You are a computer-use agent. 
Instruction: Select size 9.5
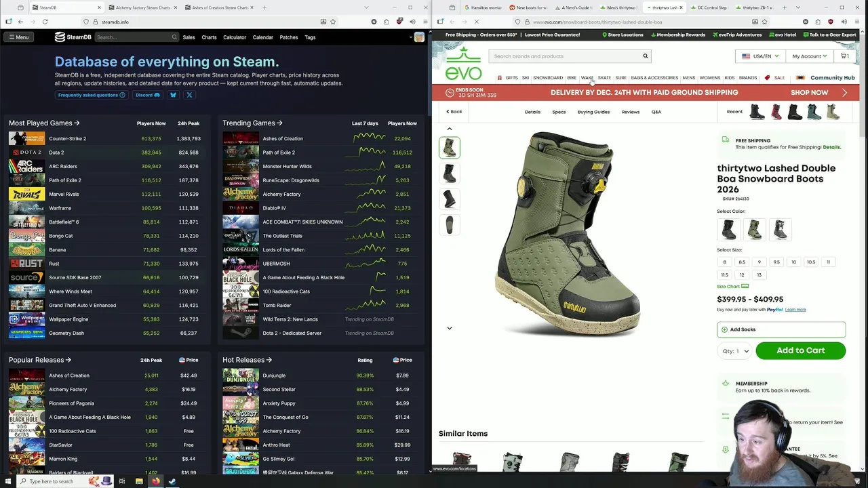point(776,262)
